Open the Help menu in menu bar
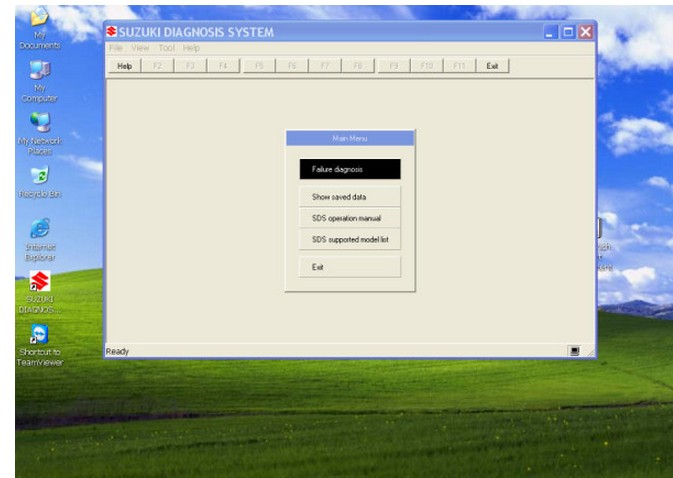The width and height of the screenshot is (673, 478). pos(191,48)
